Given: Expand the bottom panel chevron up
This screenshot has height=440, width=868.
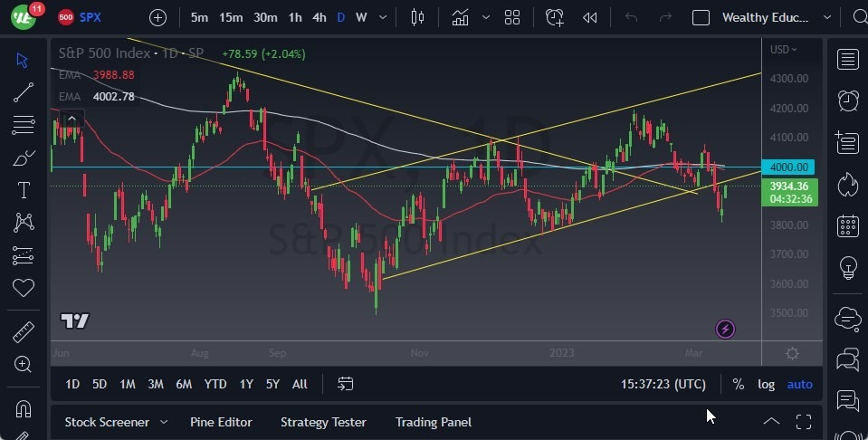Looking at the screenshot, I should [x=771, y=422].
